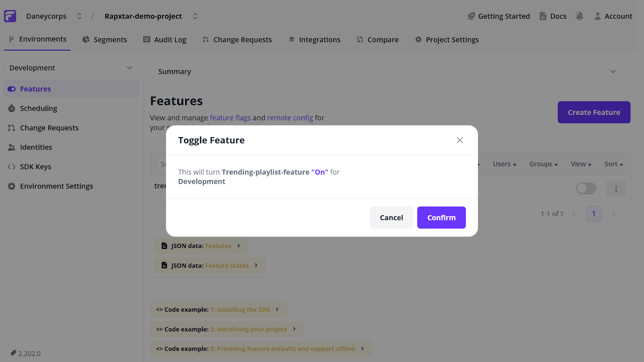Open the Development environment dropdown

[71, 68]
